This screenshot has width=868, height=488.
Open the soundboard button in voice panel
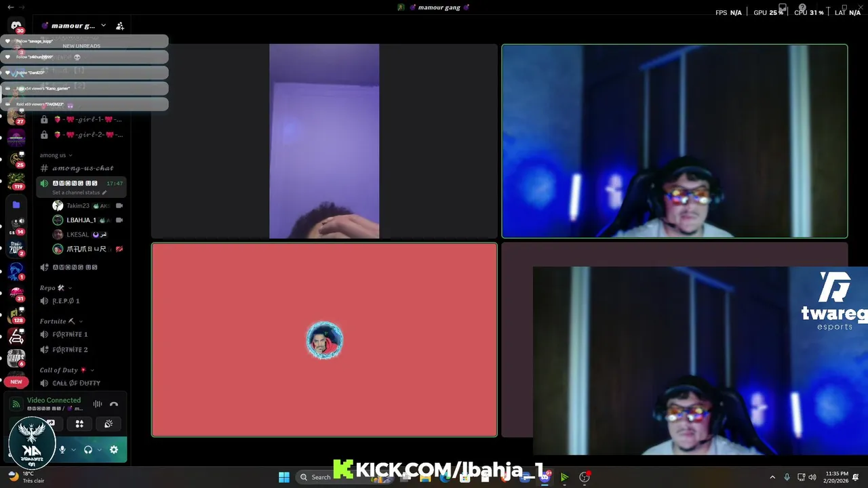pyautogui.click(x=108, y=424)
